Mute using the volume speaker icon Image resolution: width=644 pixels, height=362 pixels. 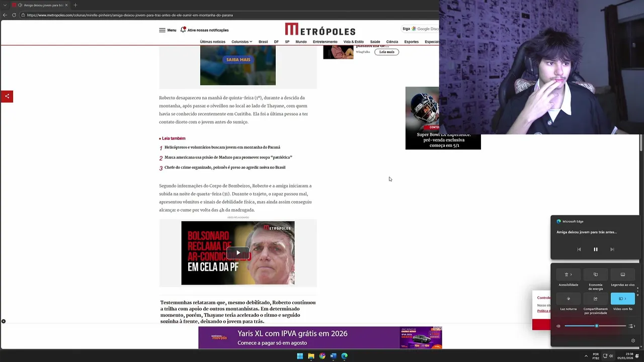click(x=558, y=326)
